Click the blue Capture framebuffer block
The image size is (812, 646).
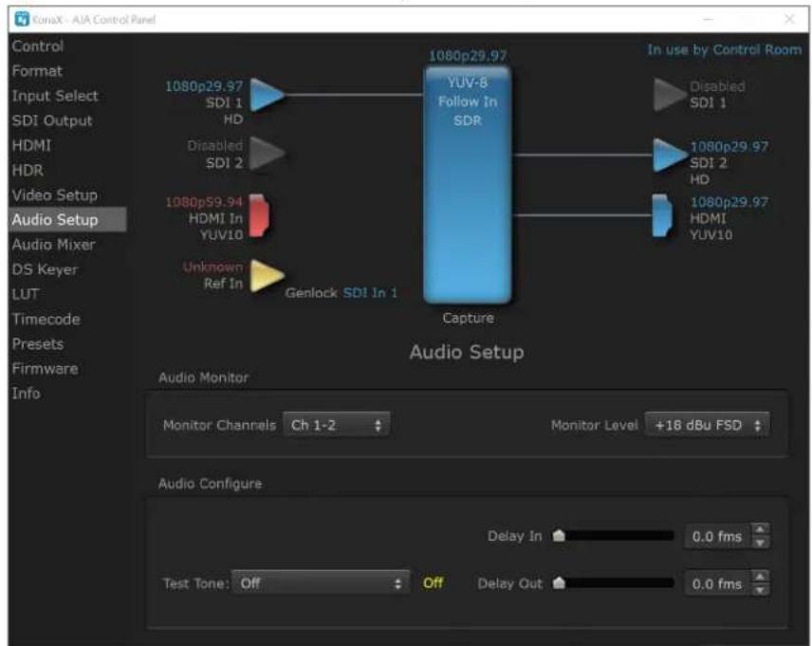(468, 184)
